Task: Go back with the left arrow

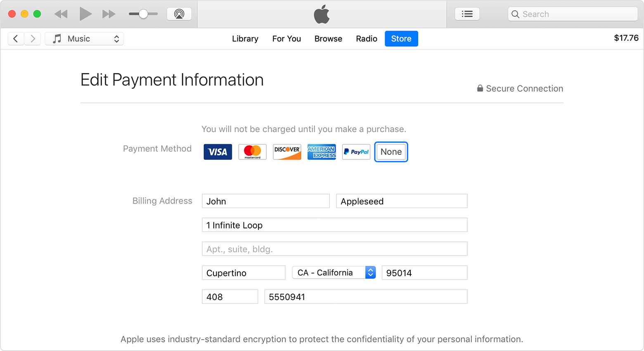Action: pos(16,39)
